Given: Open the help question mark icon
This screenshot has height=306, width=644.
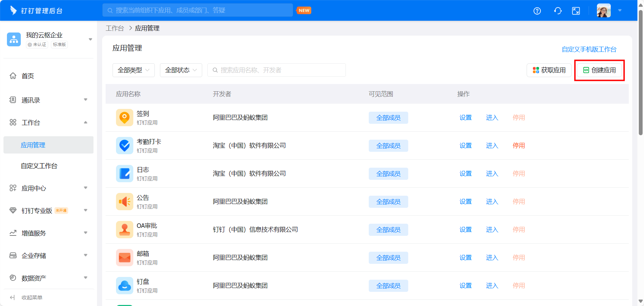Looking at the screenshot, I should [537, 11].
